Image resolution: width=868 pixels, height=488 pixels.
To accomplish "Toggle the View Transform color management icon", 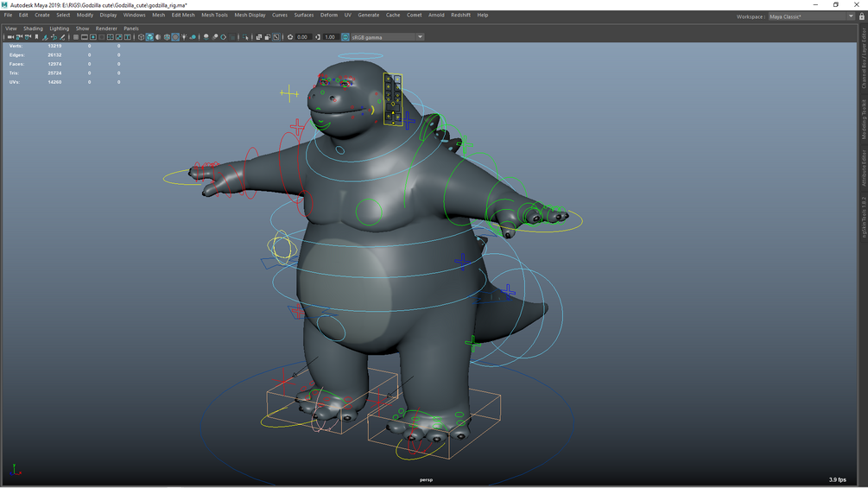I will coord(345,37).
